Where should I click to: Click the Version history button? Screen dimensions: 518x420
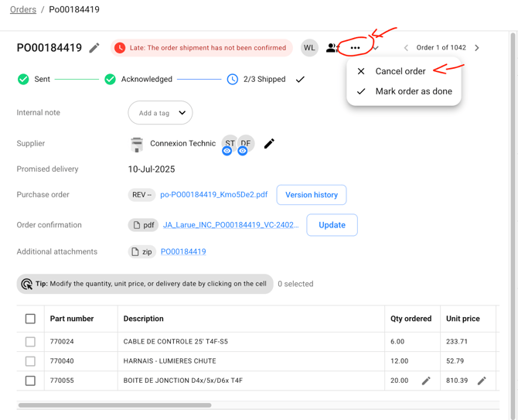click(x=311, y=195)
